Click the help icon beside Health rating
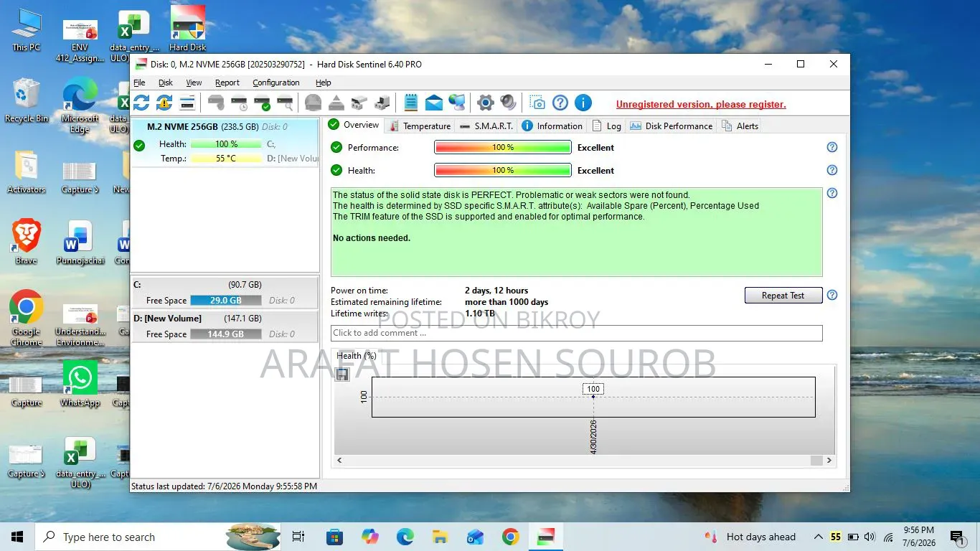The width and height of the screenshot is (980, 551). coord(832,170)
